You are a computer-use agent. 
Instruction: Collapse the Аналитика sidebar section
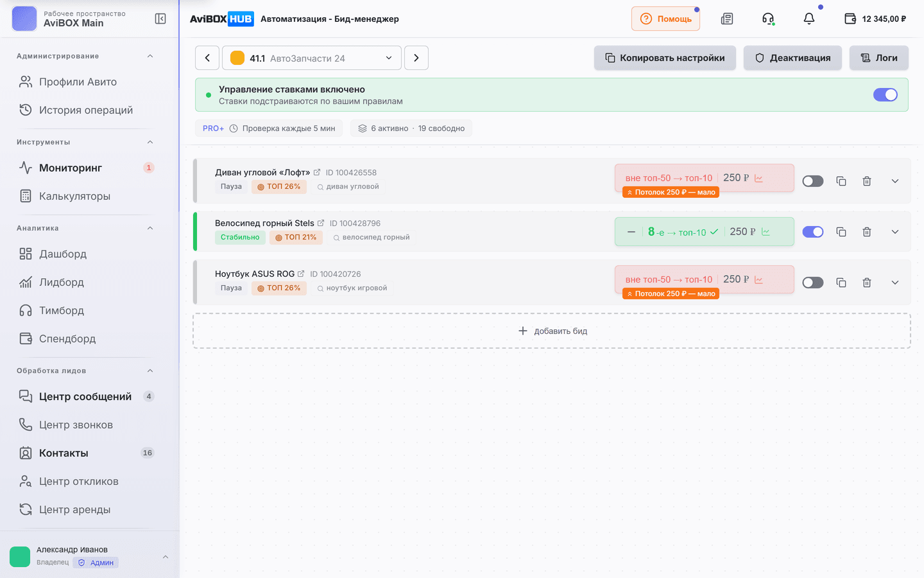(x=150, y=228)
